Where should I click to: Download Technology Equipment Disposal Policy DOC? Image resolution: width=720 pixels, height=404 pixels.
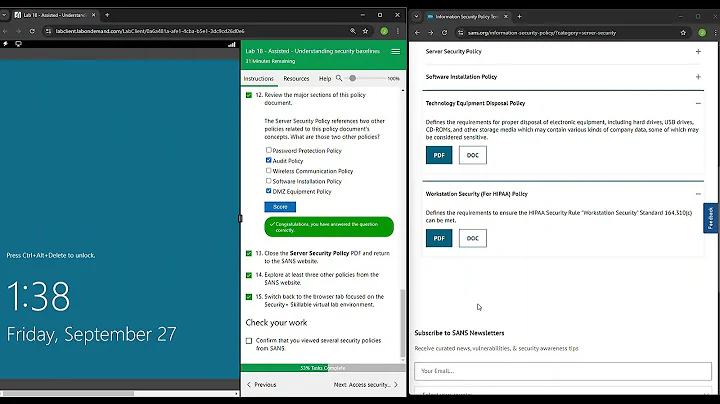(x=472, y=155)
